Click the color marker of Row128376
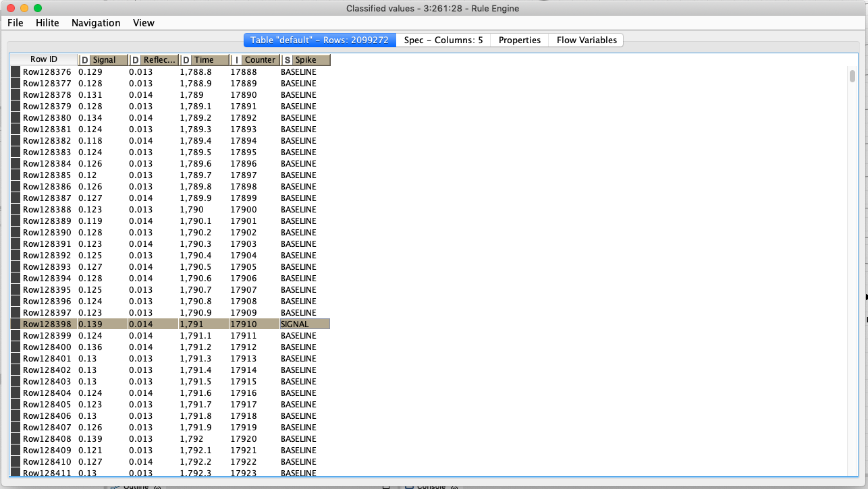 (x=16, y=71)
